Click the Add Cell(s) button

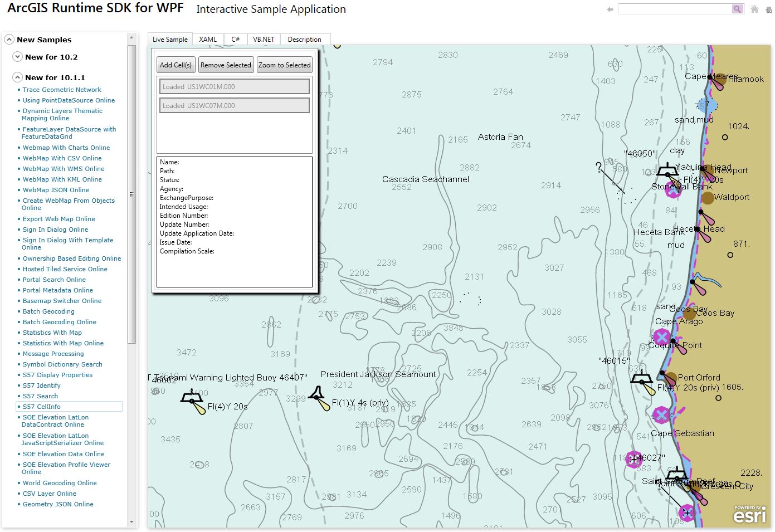(x=176, y=65)
